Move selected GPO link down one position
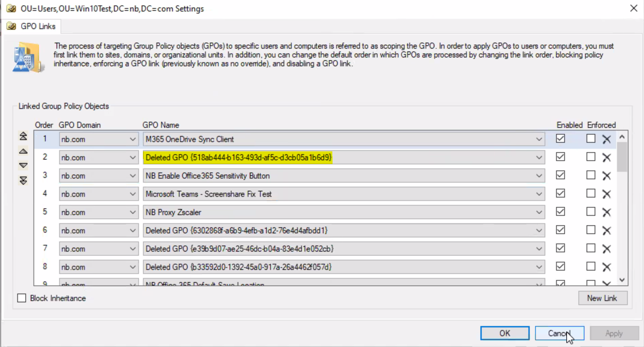 tap(23, 165)
